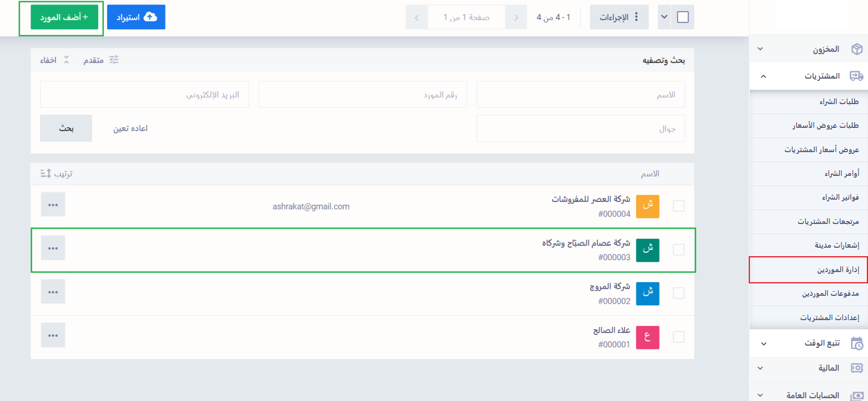This screenshot has width=868, height=401.
Task: Open three-dot menu for شركة العصر للمفروشات
Action: (x=53, y=204)
